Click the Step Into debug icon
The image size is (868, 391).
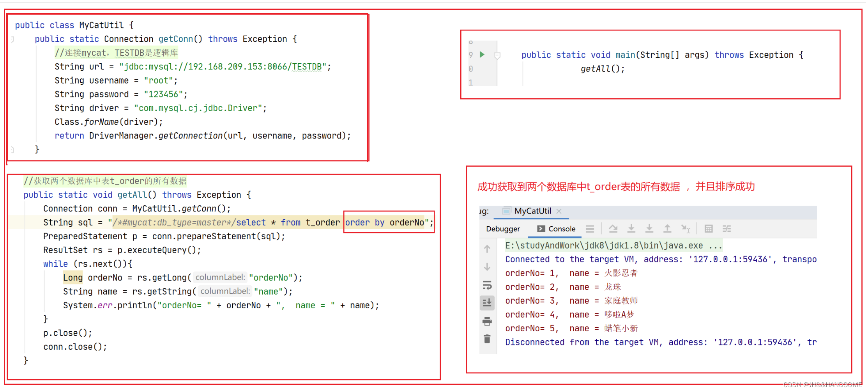coord(631,229)
